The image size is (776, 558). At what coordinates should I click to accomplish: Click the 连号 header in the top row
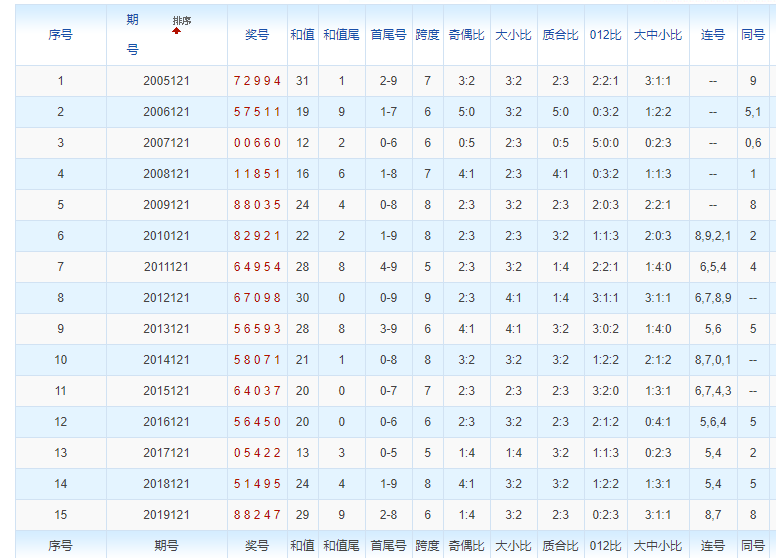713,35
